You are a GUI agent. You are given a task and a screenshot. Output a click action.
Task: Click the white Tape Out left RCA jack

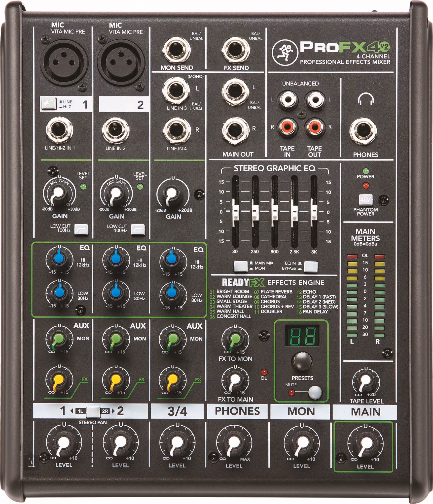click(x=315, y=100)
